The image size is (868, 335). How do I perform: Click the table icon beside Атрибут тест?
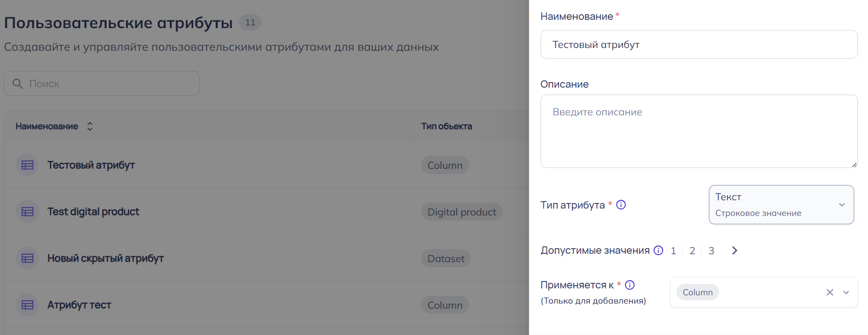coord(28,305)
